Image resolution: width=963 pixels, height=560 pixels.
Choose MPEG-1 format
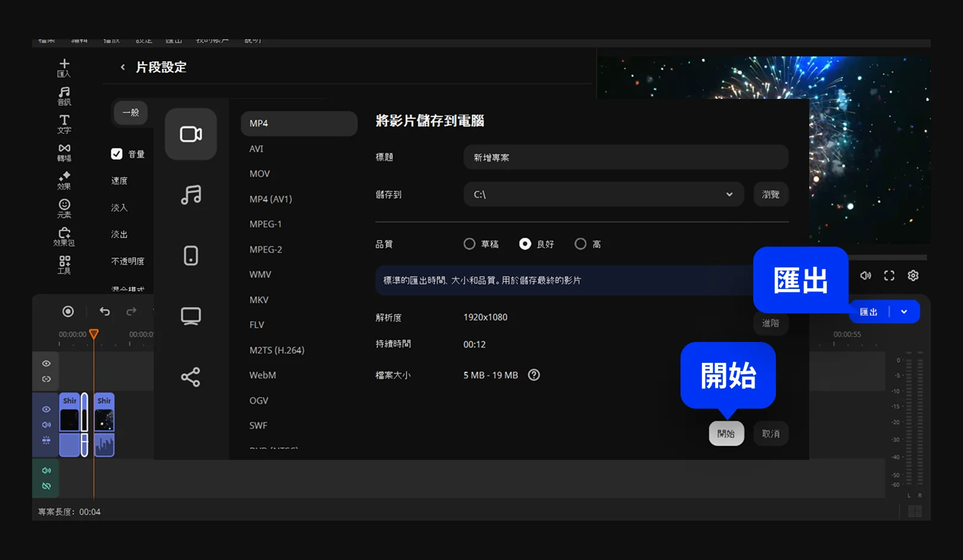point(266,224)
